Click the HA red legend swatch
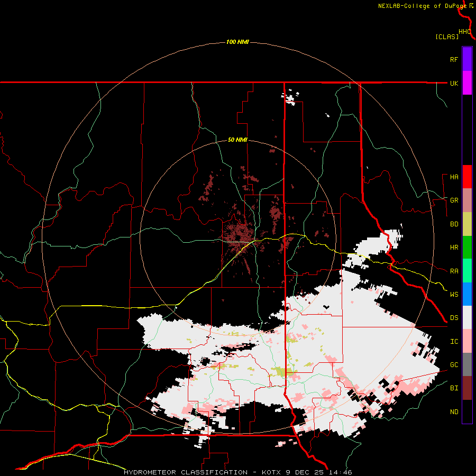 [467, 177]
